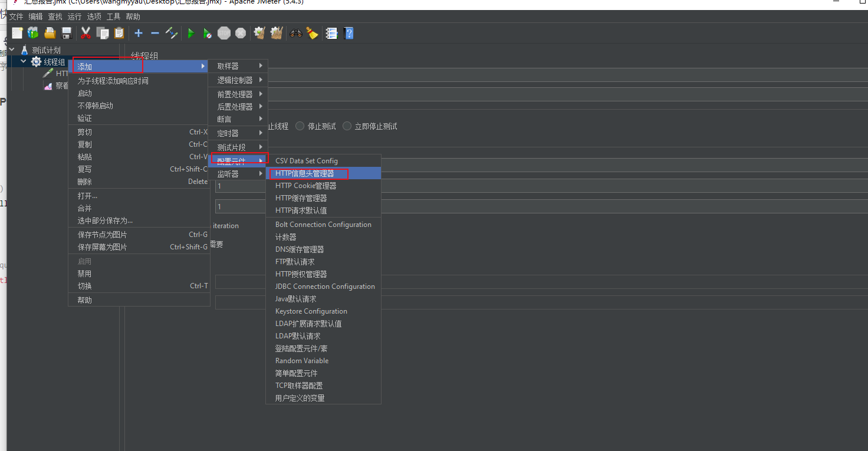The height and width of the screenshot is (451, 868).
Task: Open the 运行 menu
Action: (x=74, y=17)
